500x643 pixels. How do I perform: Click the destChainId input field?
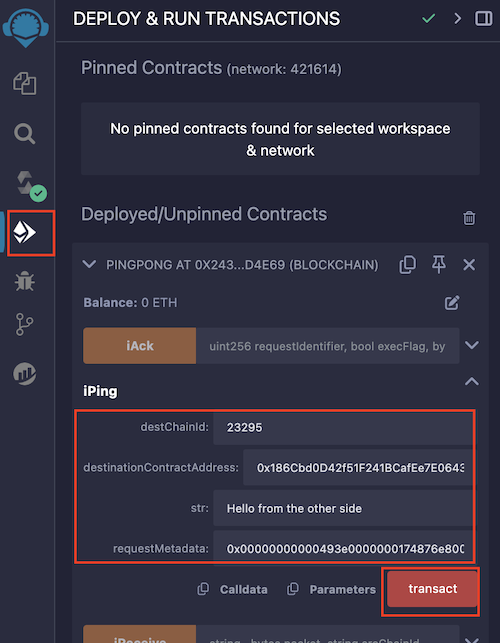[342, 428]
